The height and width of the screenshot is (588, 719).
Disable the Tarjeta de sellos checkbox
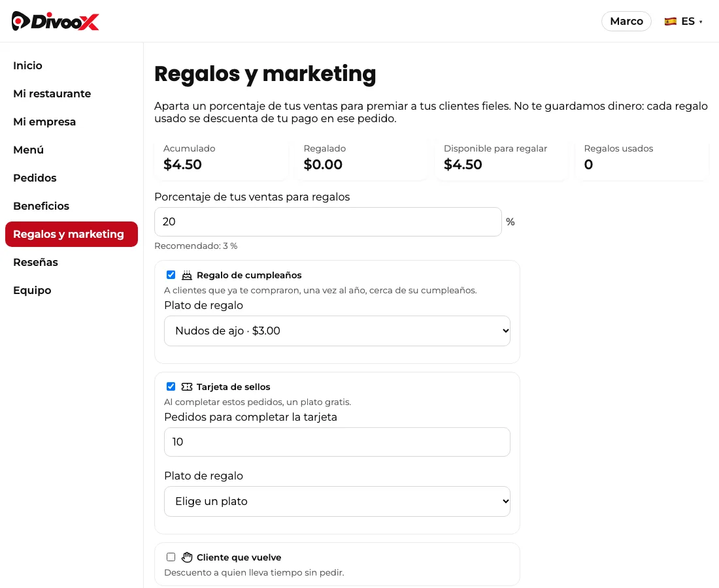point(171,386)
